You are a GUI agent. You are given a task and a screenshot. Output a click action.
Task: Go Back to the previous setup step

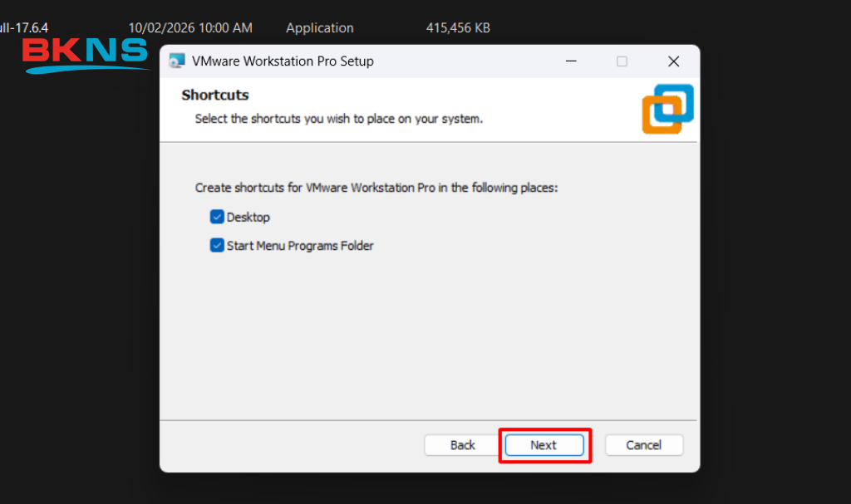462,445
